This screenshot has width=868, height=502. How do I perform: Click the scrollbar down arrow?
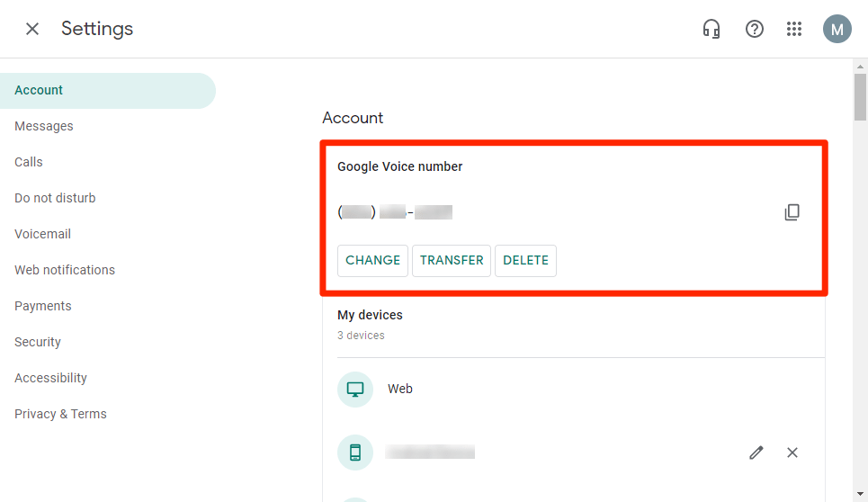click(x=860, y=494)
